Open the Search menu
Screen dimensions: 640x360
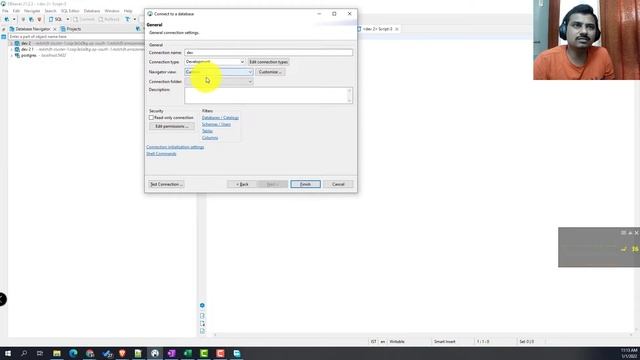click(50, 11)
